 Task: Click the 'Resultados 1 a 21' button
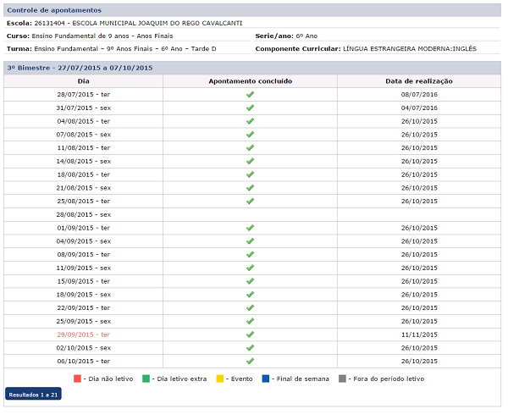point(33,395)
